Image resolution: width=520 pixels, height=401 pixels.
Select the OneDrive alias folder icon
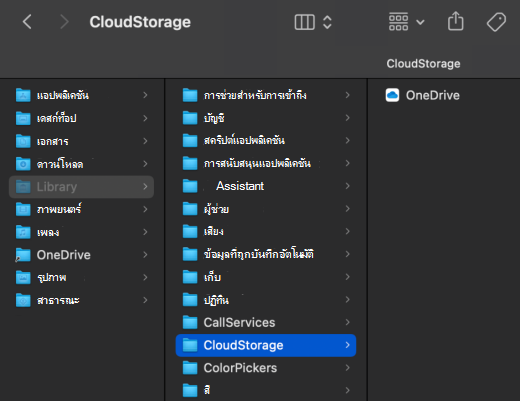coord(23,255)
